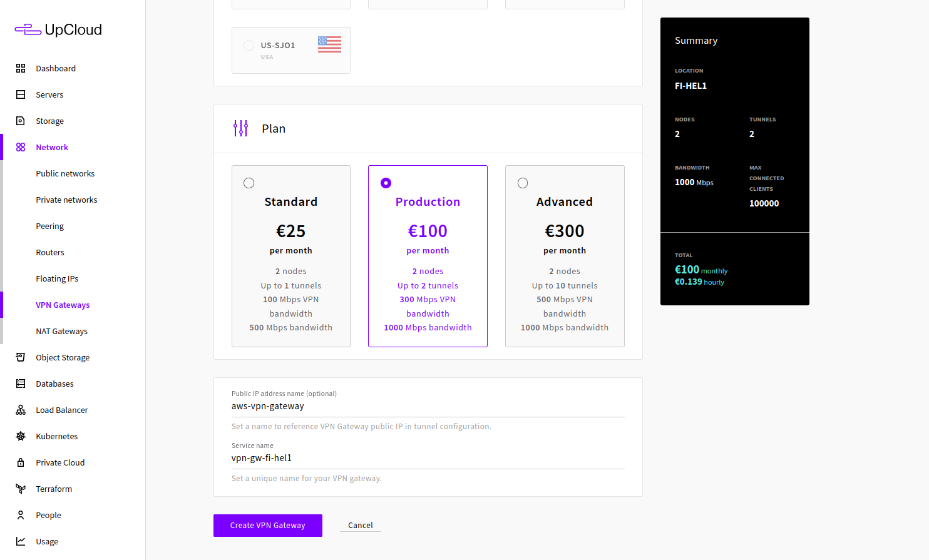The height and width of the screenshot is (560, 929).
Task: Go to Peering page
Action: [x=50, y=226]
